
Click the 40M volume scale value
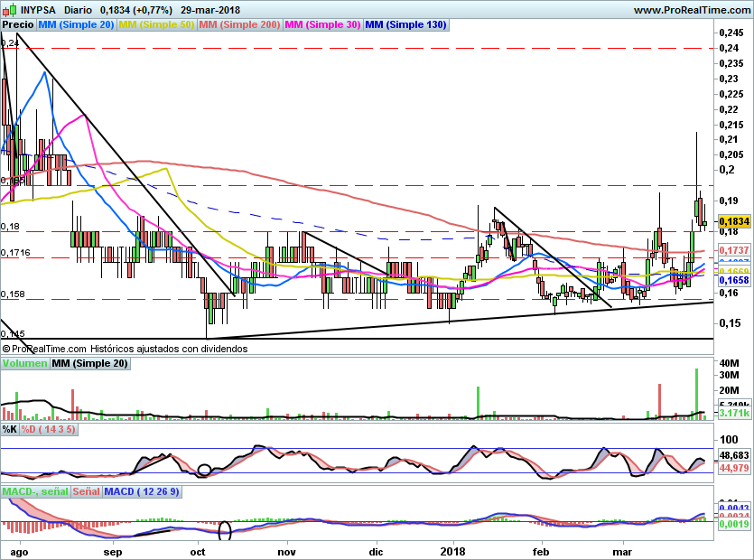pos(730,363)
